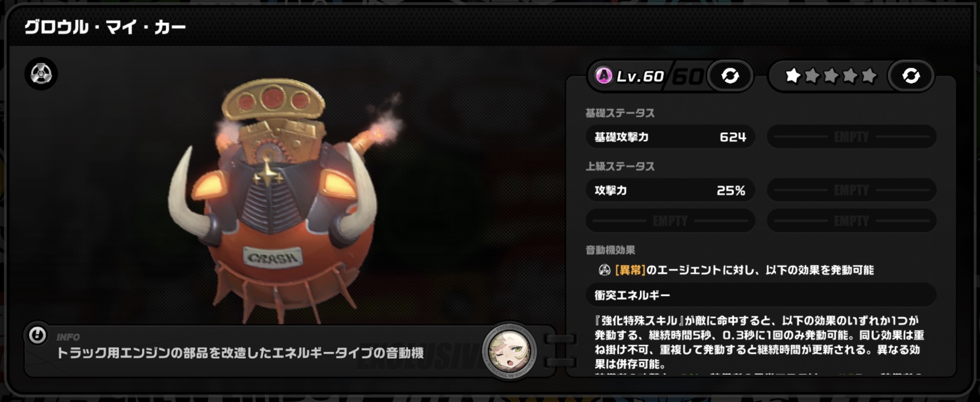Click the 攻撃力 25% stat row
Screen dimensions: 980x402
(670, 190)
